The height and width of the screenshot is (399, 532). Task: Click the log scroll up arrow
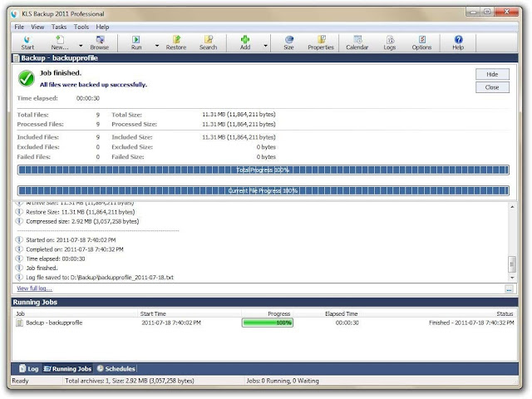point(512,207)
